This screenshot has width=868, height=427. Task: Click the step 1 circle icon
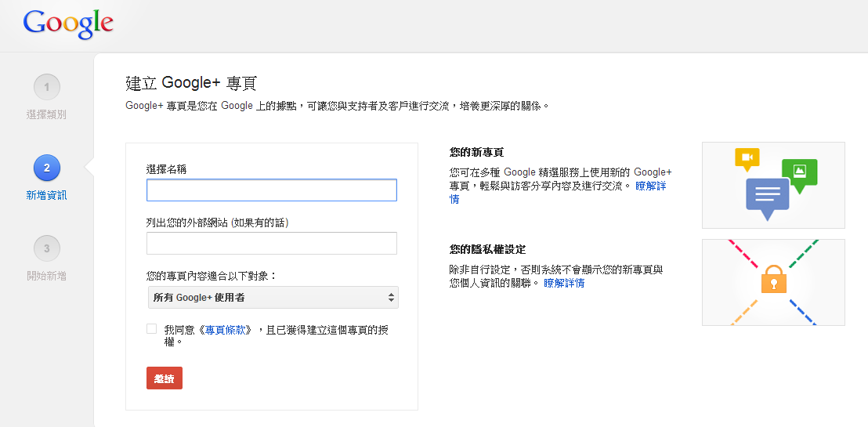[47, 87]
